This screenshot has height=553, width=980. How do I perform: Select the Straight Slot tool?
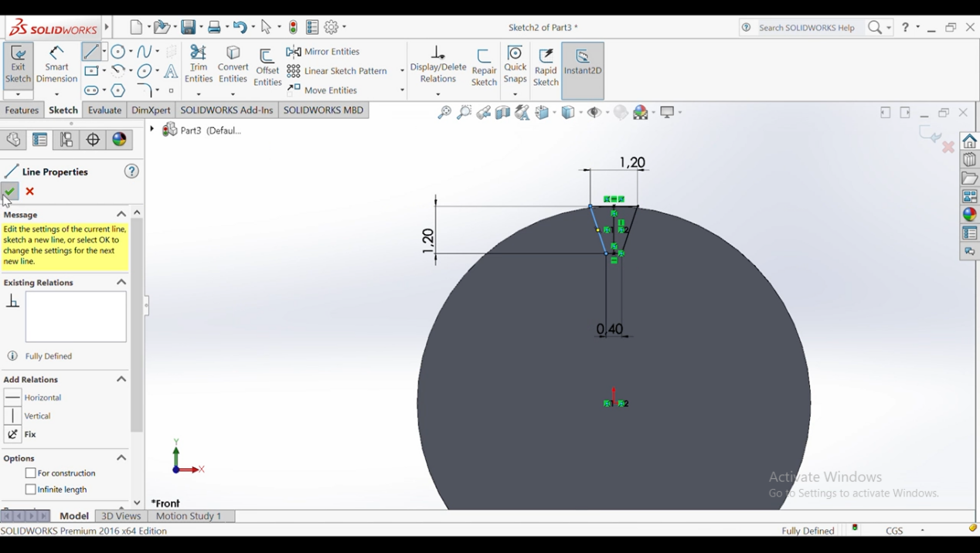point(91,90)
